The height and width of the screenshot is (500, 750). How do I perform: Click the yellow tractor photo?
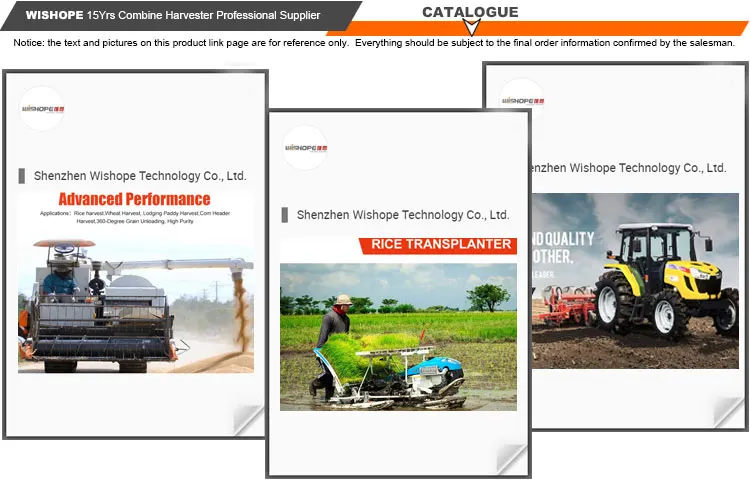[635, 281]
